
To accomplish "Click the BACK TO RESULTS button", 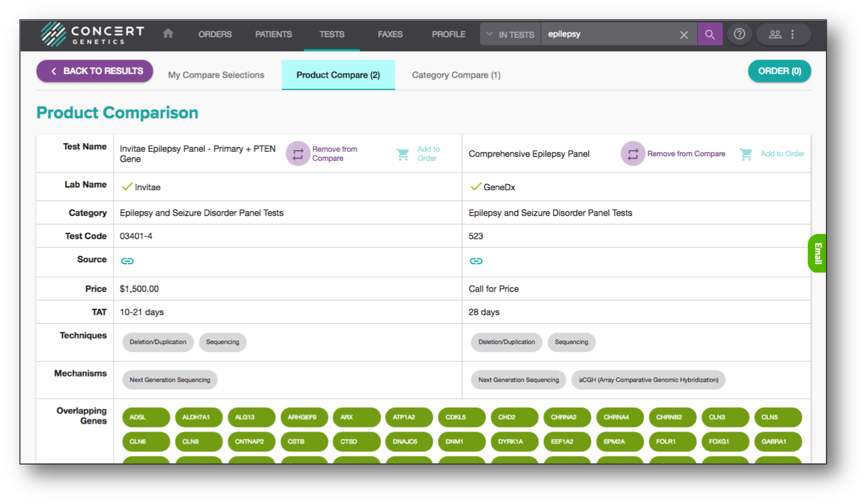I will point(94,71).
